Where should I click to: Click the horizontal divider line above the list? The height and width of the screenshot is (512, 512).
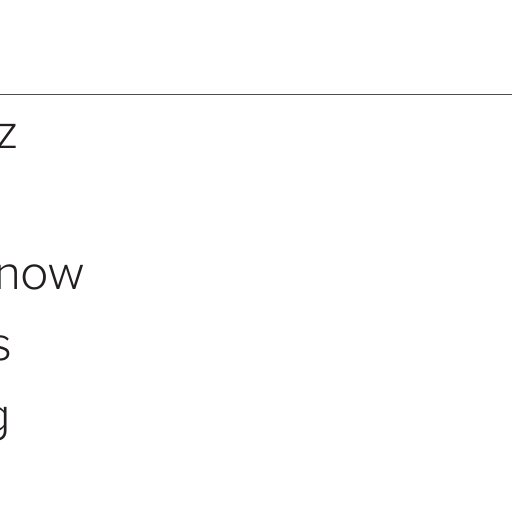pos(256,94)
